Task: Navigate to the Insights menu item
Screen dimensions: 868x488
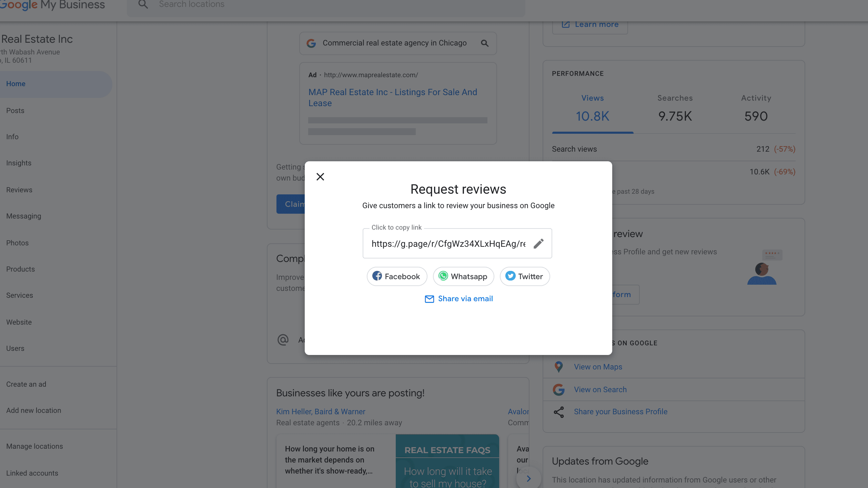Action: (x=18, y=163)
